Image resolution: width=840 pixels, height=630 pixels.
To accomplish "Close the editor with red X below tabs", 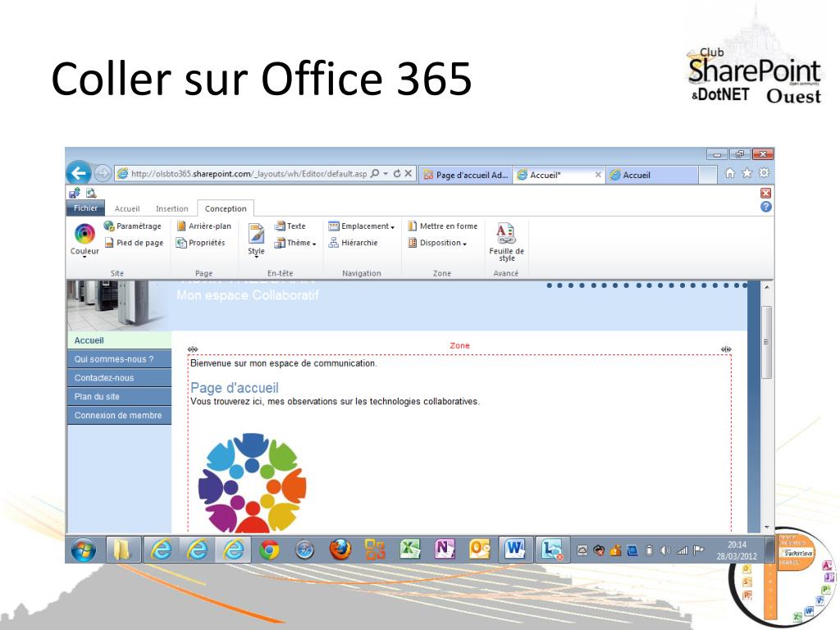I will pyautogui.click(x=766, y=193).
